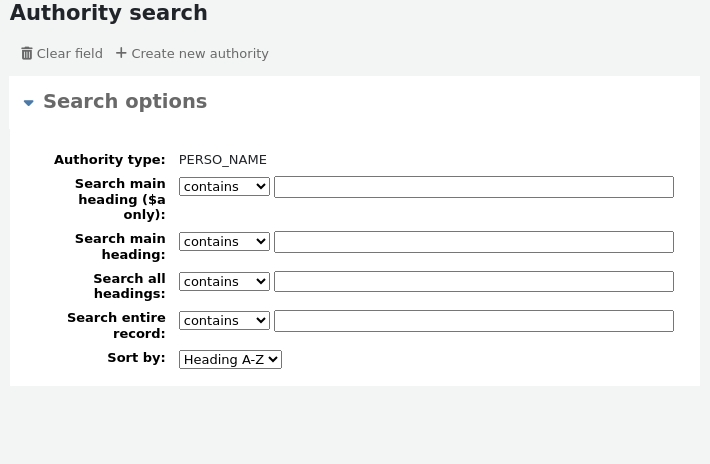Click the 'Search main heading:' label

(121, 246)
